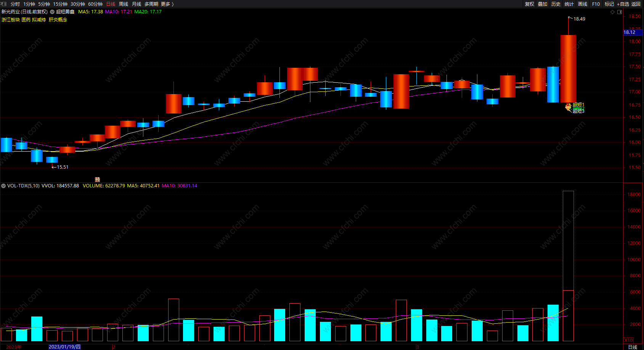Screen dimensions: 644x350
Task: Click the 超短1 signal marker
Action: pos(578,104)
